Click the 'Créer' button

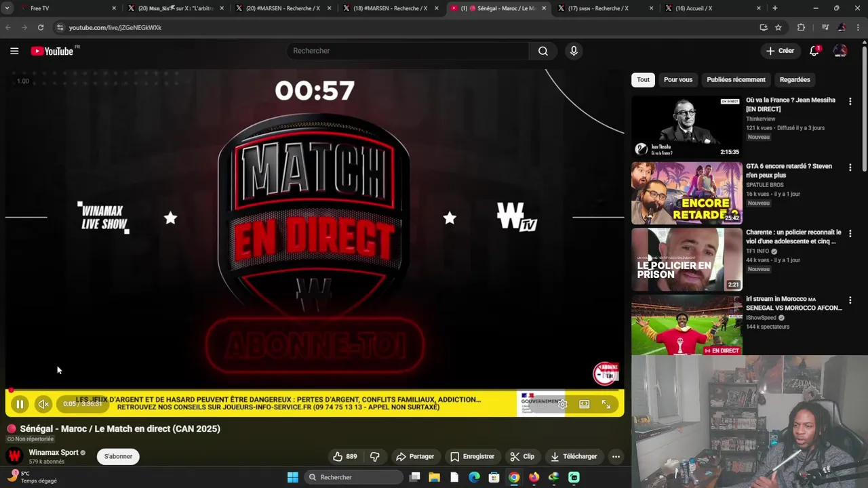coord(780,51)
